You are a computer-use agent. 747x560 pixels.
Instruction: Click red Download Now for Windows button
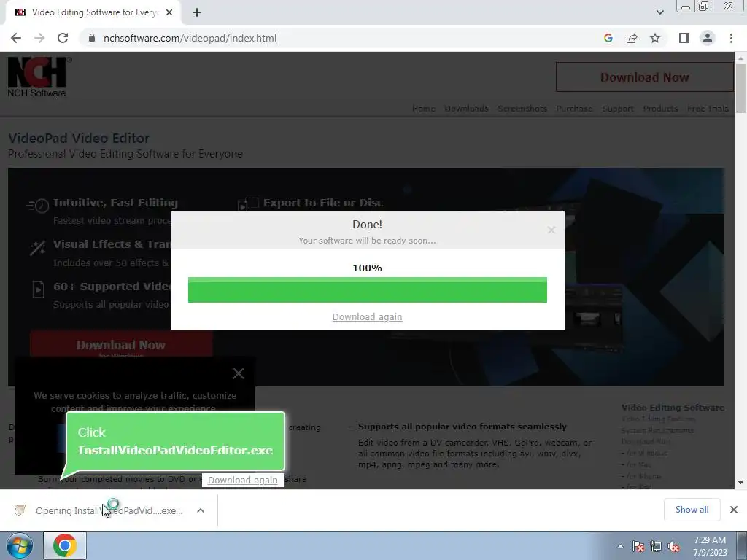pyautogui.click(x=121, y=345)
